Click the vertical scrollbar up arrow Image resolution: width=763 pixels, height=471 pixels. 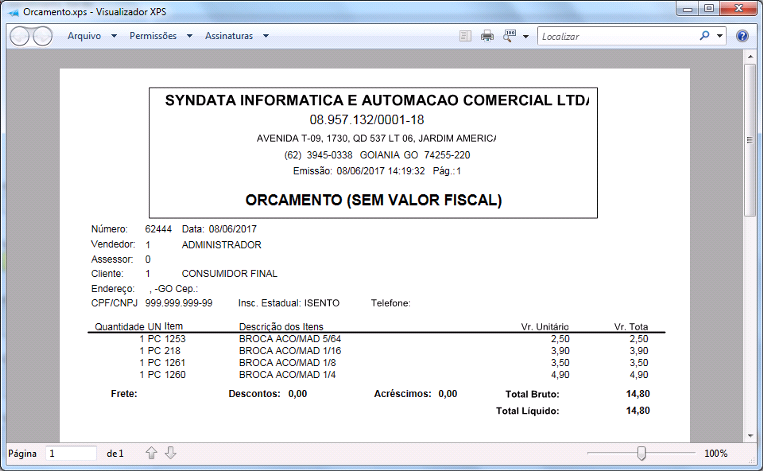750,57
